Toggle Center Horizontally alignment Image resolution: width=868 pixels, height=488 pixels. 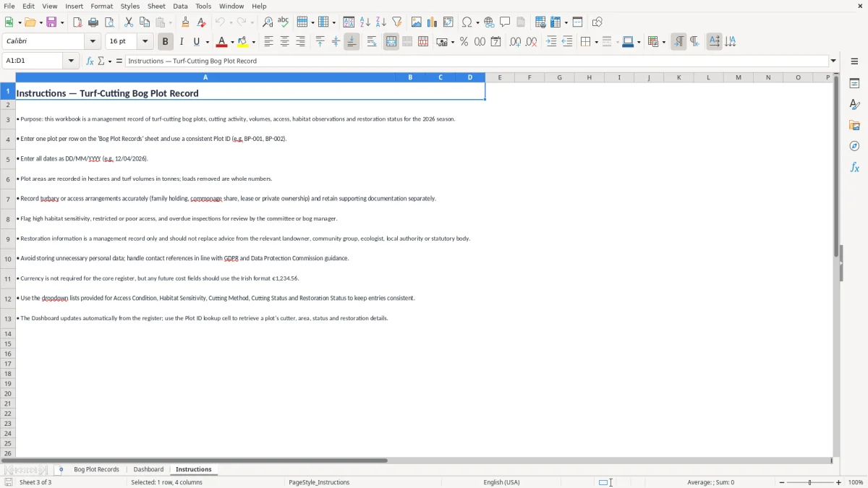pos(284,42)
